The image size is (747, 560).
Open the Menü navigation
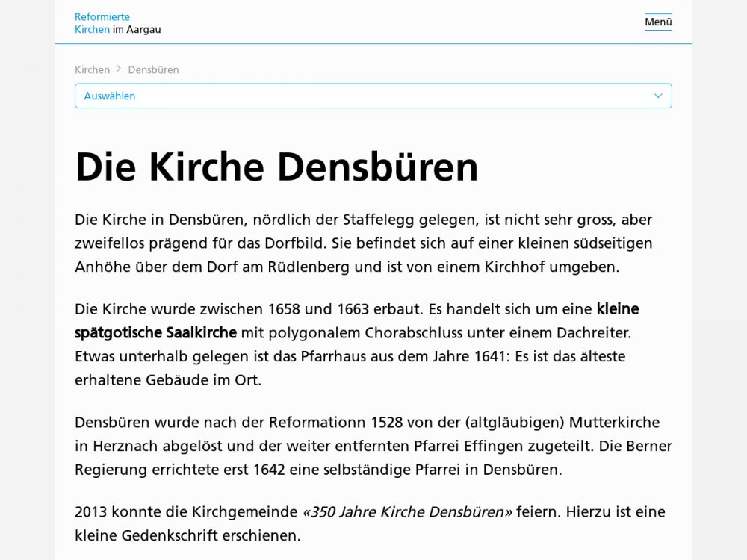(658, 22)
